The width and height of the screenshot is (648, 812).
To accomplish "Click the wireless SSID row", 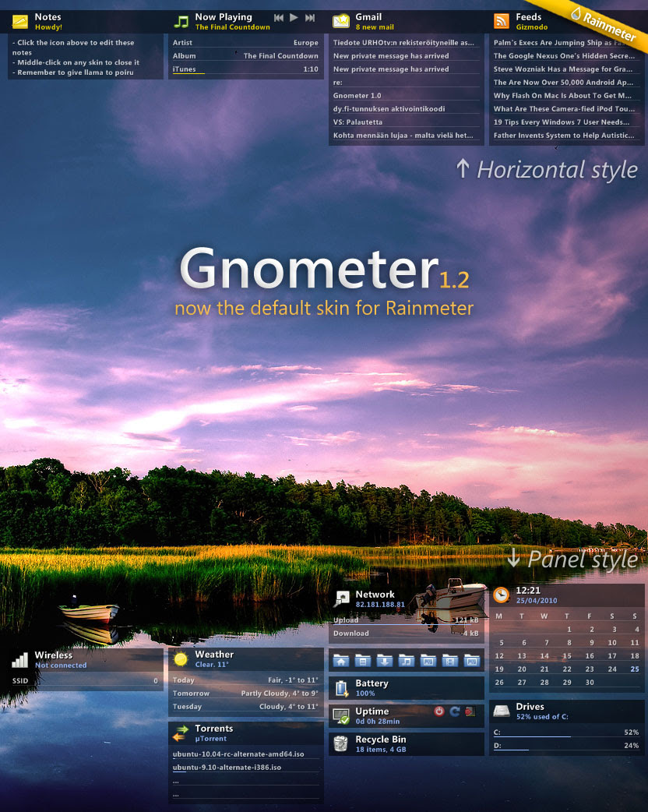I will 85,681.
